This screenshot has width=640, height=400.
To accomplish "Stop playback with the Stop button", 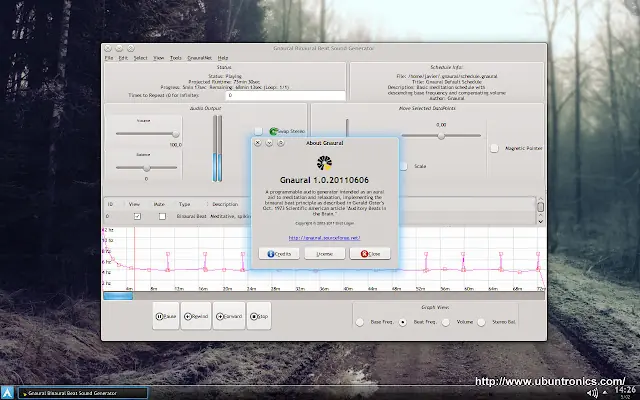I will tap(259, 316).
